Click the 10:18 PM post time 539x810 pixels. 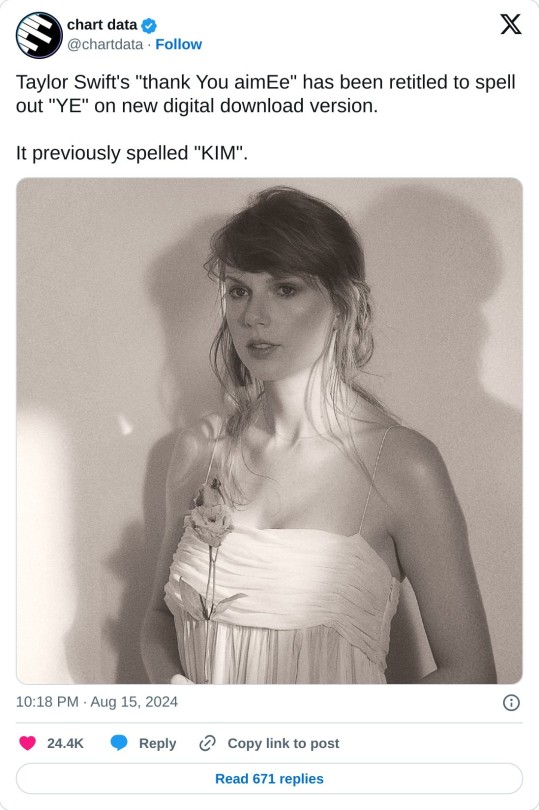point(47,702)
